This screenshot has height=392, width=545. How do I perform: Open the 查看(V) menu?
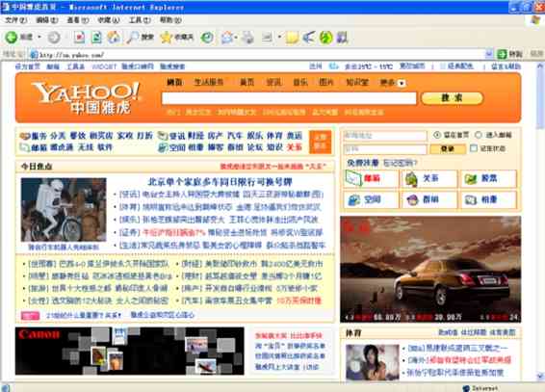78,20
